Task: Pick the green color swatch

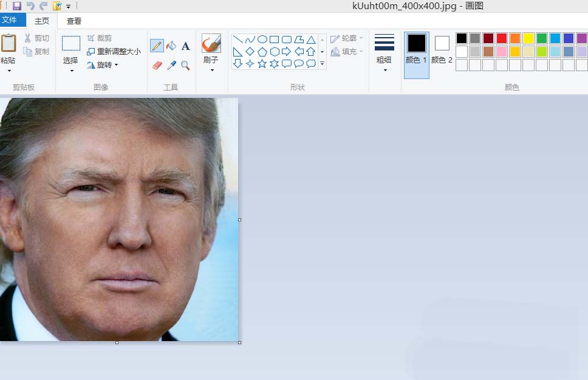Action: tap(542, 38)
